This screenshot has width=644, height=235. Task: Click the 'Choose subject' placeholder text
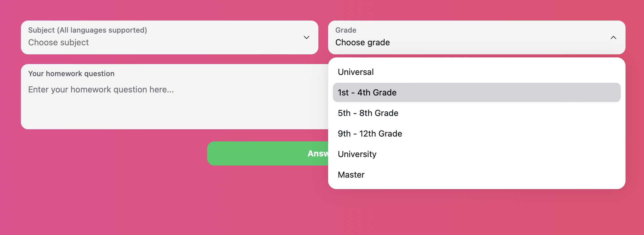58,43
